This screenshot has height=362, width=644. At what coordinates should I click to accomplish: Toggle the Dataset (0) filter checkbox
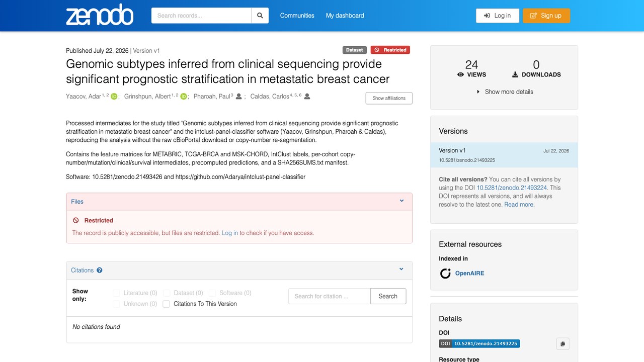pyautogui.click(x=167, y=293)
